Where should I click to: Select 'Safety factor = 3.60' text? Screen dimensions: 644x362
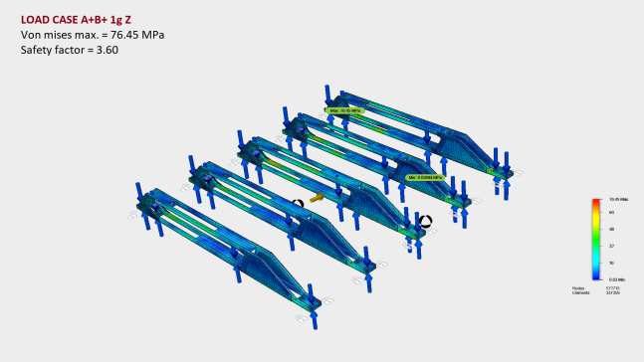click(70, 50)
